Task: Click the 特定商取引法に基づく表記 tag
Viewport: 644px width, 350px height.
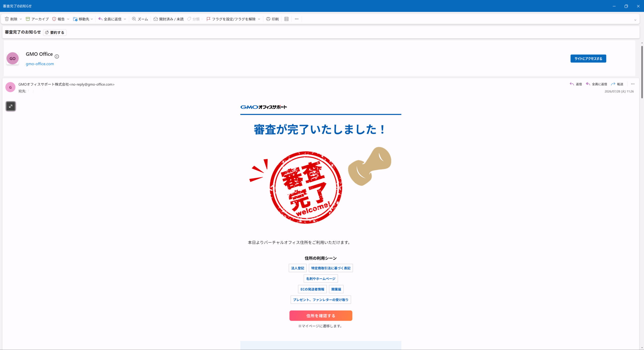Action: [x=331, y=268]
